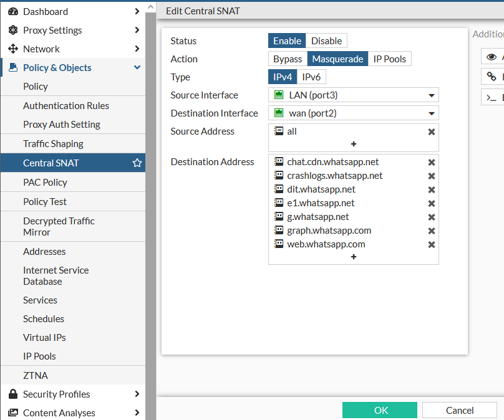Screen dimensions: 504x420
Task: Open the Authentication Rules menu item
Action: [66, 106]
